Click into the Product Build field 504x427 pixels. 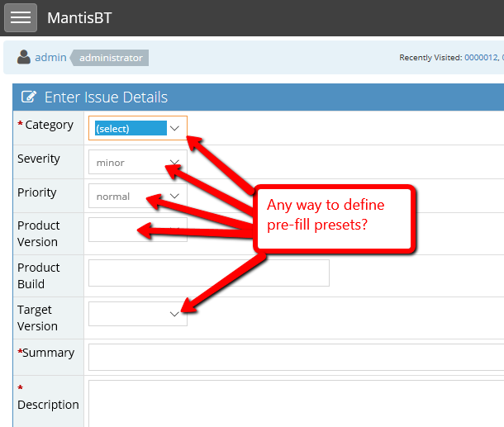208,273
